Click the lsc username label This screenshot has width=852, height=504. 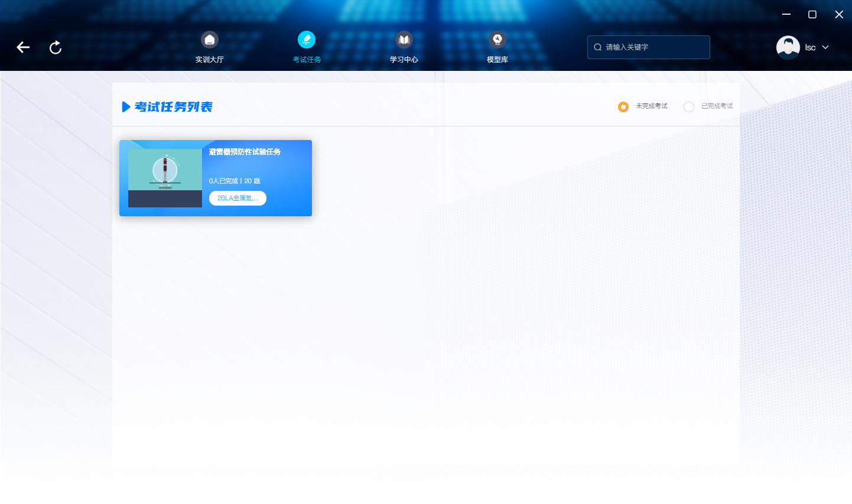pyautogui.click(x=810, y=47)
